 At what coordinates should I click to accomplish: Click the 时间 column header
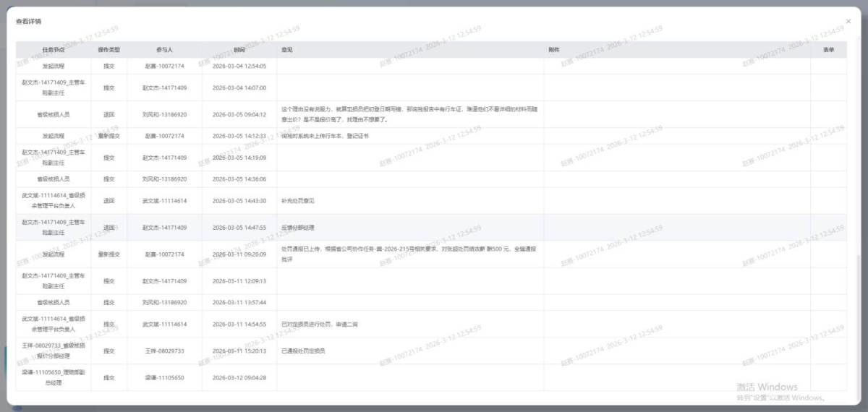239,50
